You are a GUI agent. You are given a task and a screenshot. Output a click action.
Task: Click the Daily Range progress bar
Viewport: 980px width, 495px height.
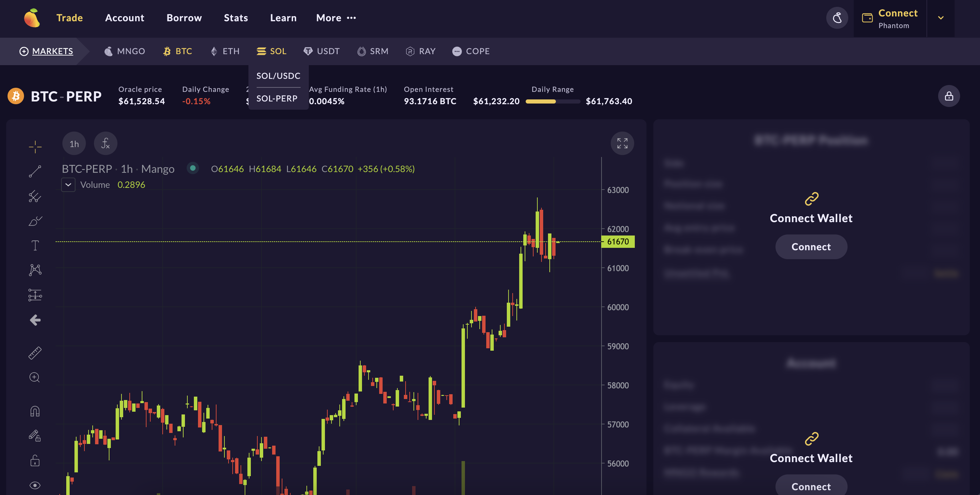click(x=552, y=101)
